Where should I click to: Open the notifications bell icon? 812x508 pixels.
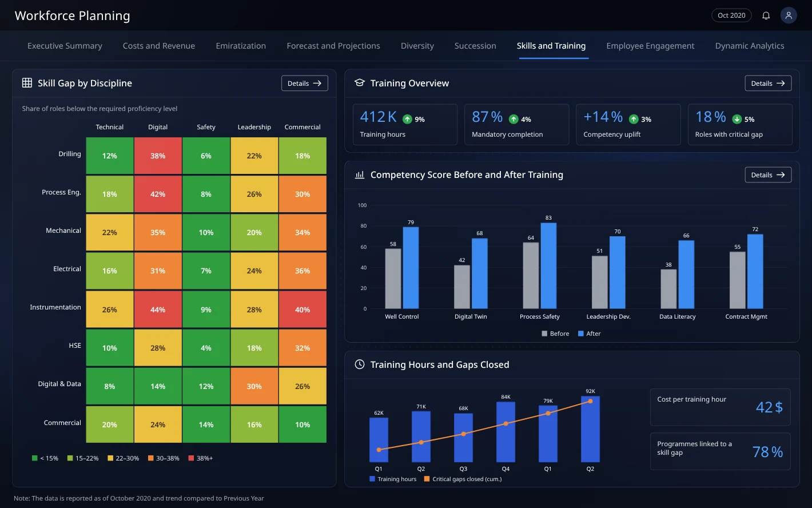pos(766,15)
